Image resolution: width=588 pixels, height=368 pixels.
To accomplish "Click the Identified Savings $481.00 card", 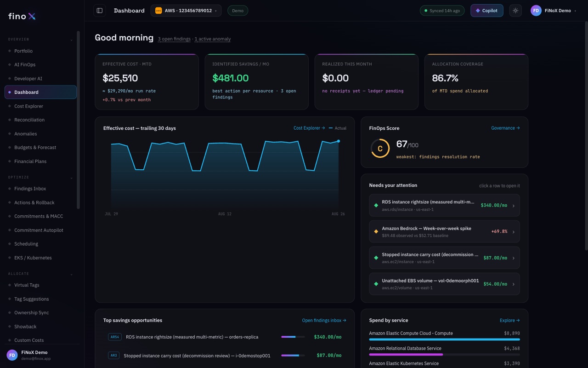I will [256, 82].
